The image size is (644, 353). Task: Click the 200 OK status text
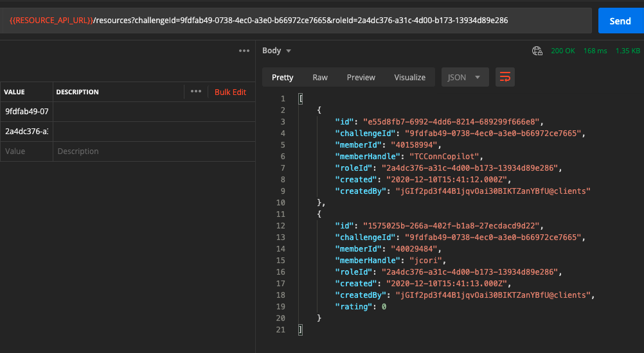tap(562, 51)
